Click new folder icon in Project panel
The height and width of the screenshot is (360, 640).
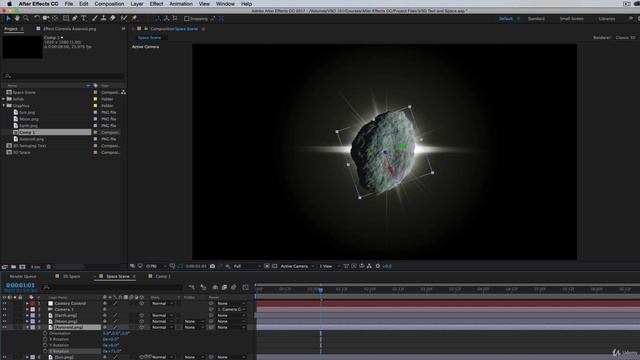pos(13,267)
